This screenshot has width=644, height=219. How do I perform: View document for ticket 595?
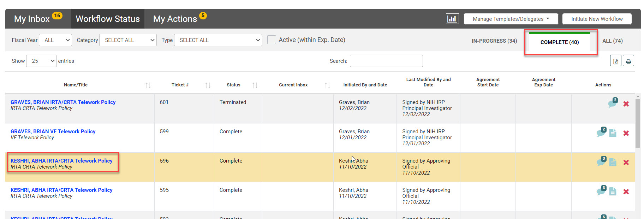pyautogui.click(x=613, y=191)
